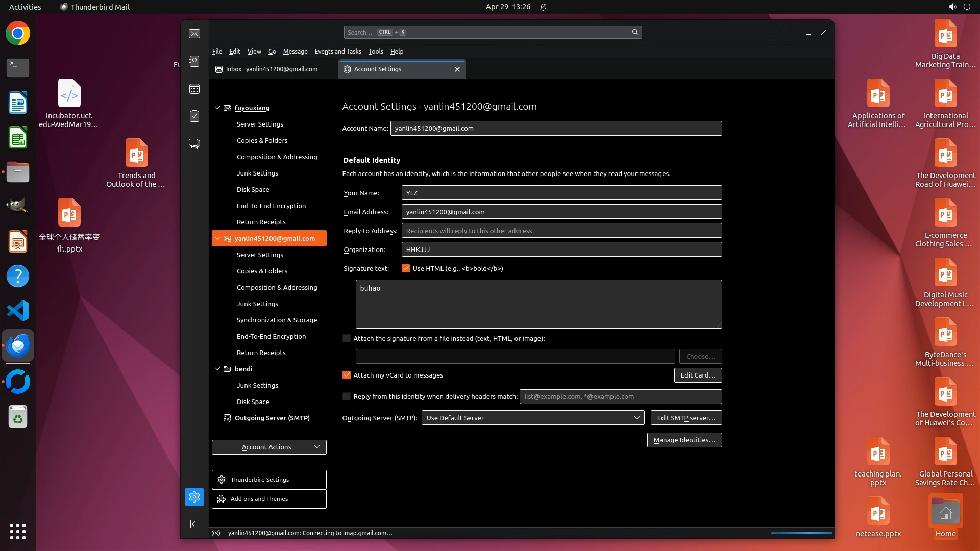This screenshot has height=551, width=980.
Task: Click the Reply-to Address field
Action: point(561,231)
